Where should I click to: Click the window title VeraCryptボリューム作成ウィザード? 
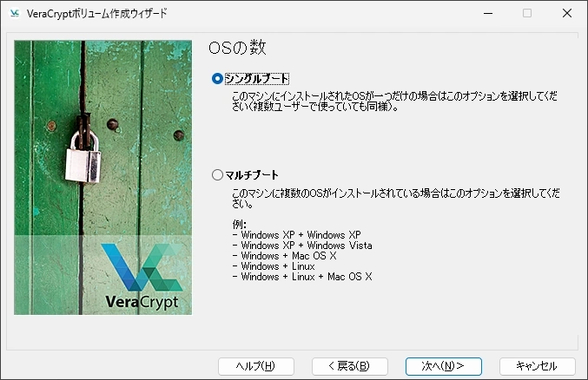[x=96, y=14]
